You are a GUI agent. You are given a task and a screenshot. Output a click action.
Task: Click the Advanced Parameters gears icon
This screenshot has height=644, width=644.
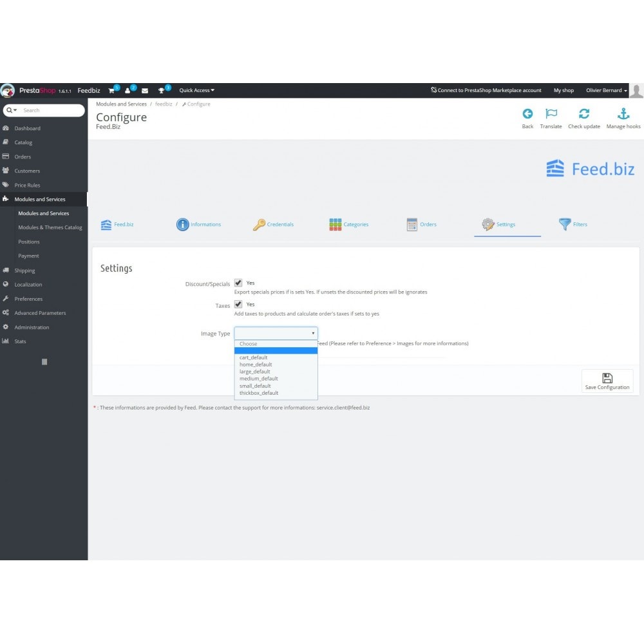coord(6,312)
